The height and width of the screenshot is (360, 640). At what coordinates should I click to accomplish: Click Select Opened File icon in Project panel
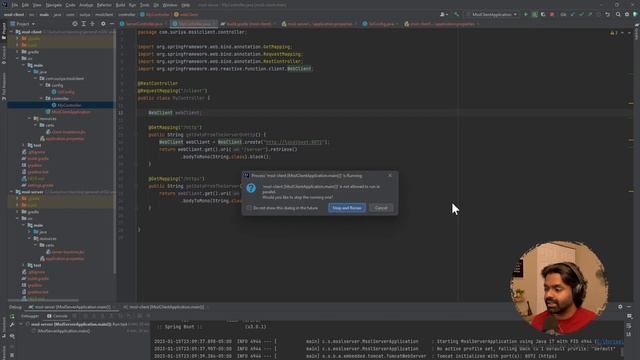tap(75, 24)
